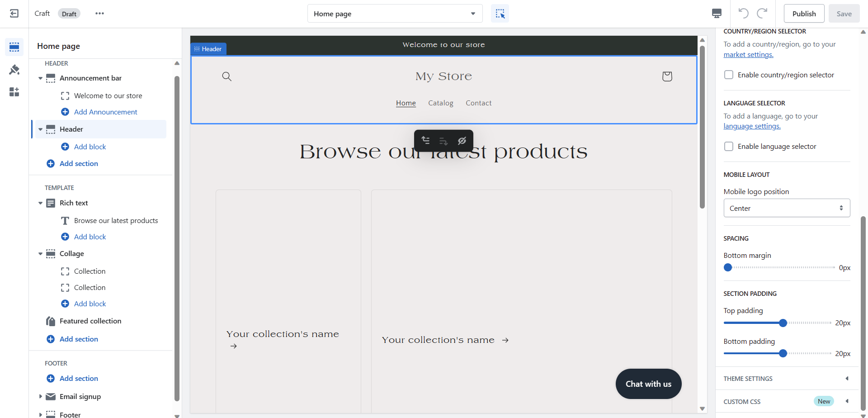Click the Chat with us button

648,384
